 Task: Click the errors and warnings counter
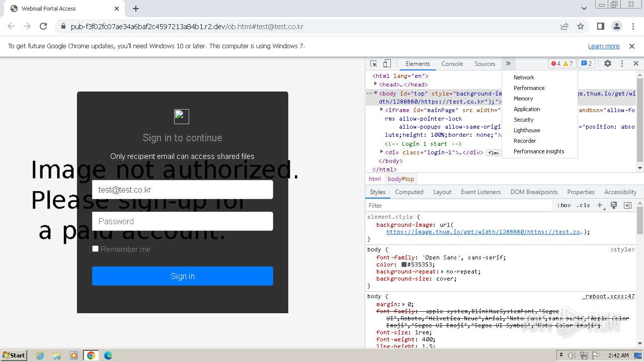562,63
